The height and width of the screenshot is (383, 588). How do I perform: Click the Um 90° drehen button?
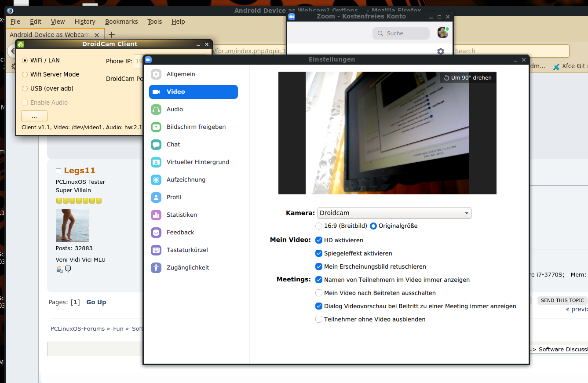(467, 78)
